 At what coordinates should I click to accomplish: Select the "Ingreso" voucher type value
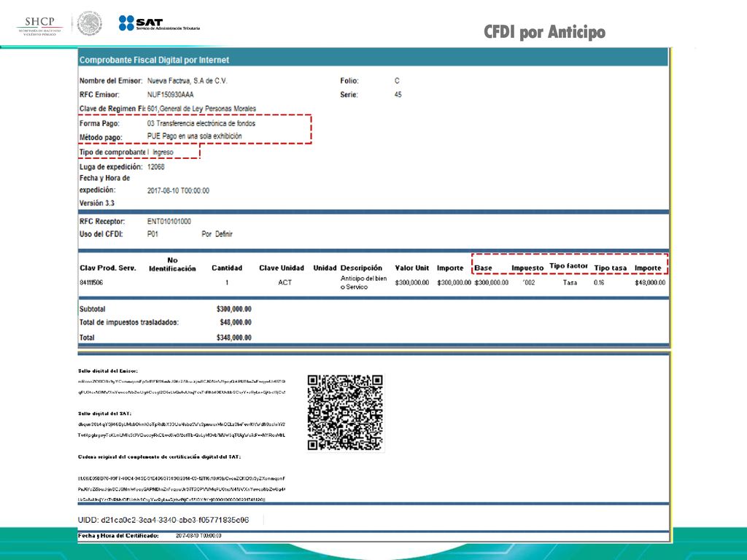coord(163,152)
